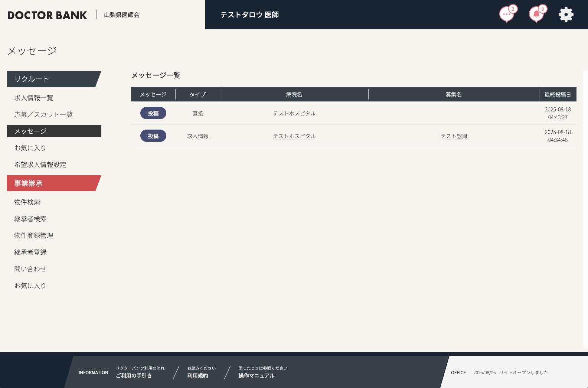Click 投稿 button for the 直接 message
Viewport: 588px width, 388px height.
pos(153,113)
